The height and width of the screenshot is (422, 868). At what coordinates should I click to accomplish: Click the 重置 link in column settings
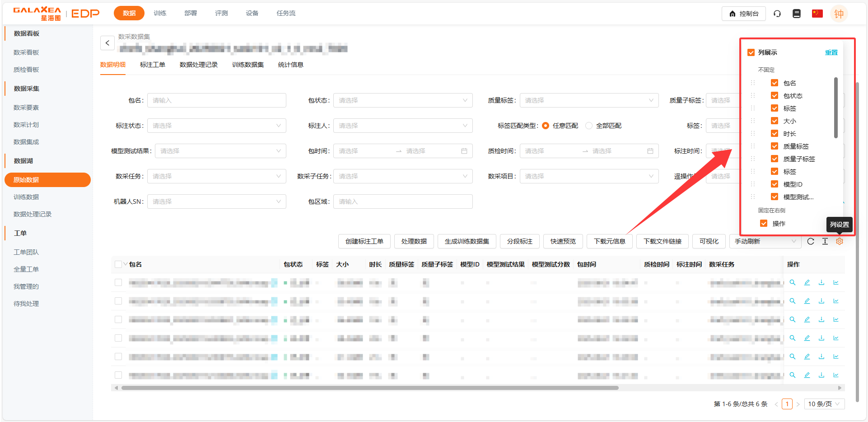[831, 52]
